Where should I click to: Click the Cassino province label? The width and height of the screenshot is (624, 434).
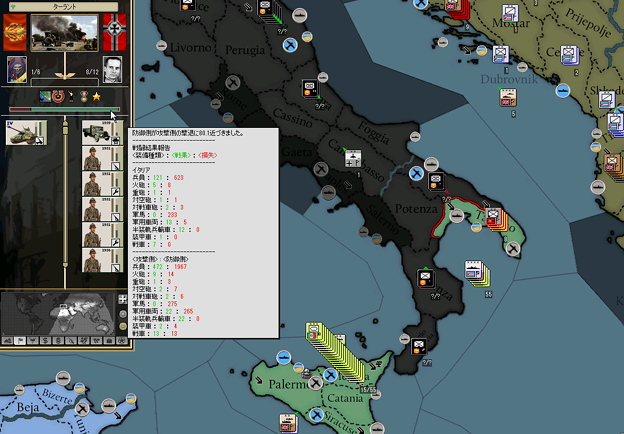pos(293,118)
